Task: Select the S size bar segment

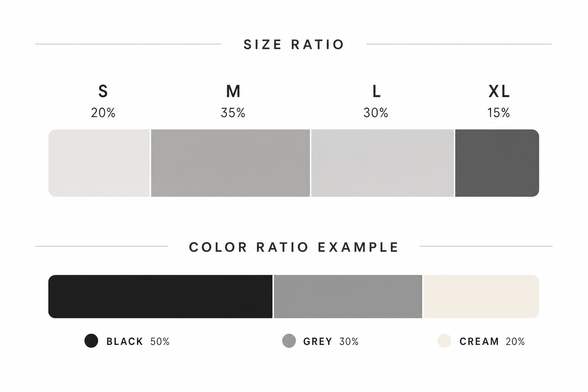Action: pyautogui.click(x=99, y=163)
